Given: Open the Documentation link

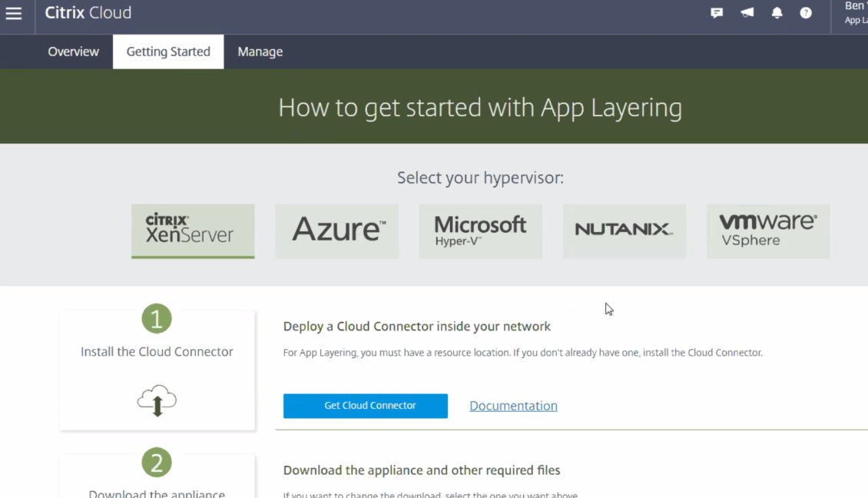Looking at the screenshot, I should [513, 406].
